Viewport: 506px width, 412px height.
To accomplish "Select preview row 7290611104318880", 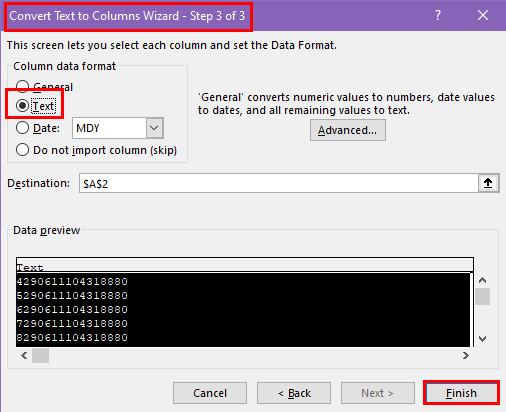I will [x=243, y=324].
